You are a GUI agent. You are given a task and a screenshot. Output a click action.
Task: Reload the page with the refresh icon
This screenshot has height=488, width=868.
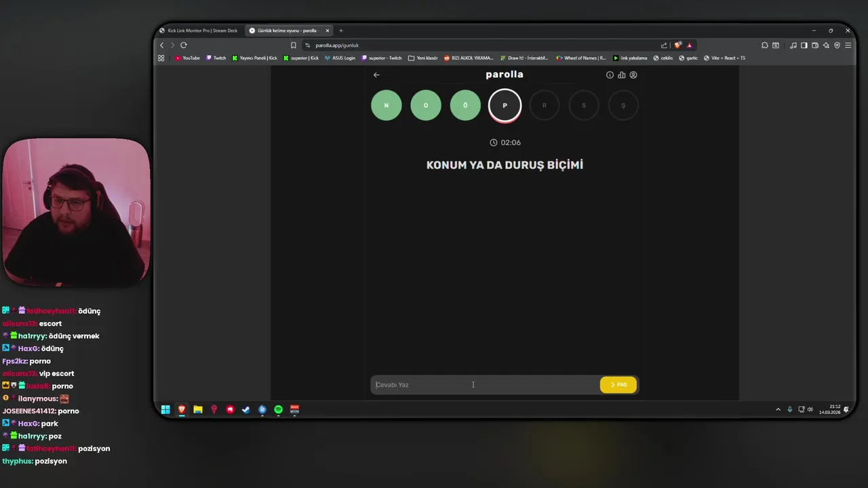[x=183, y=45]
